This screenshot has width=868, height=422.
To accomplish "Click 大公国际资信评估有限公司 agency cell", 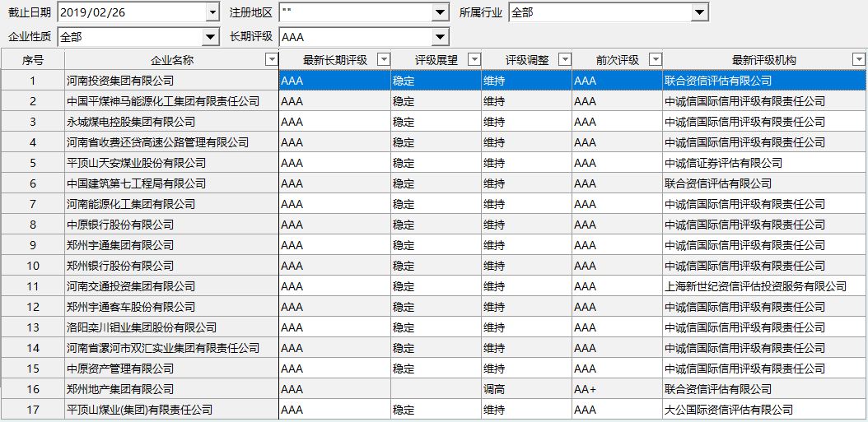I will pos(764,410).
